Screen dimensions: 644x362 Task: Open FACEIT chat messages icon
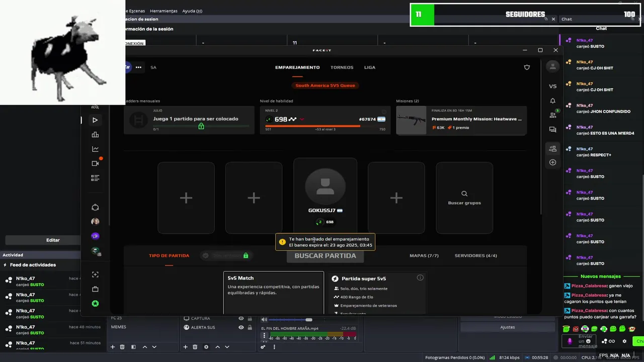pyautogui.click(x=552, y=130)
